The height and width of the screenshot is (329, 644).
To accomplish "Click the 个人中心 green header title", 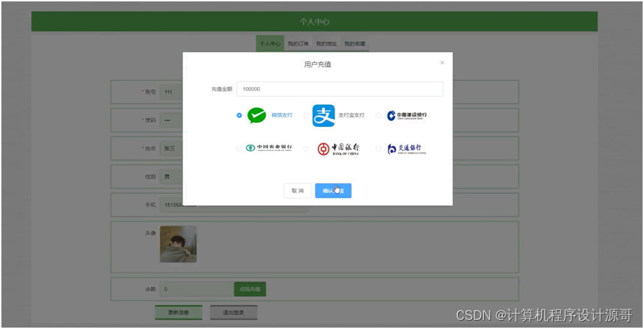I will (314, 22).
